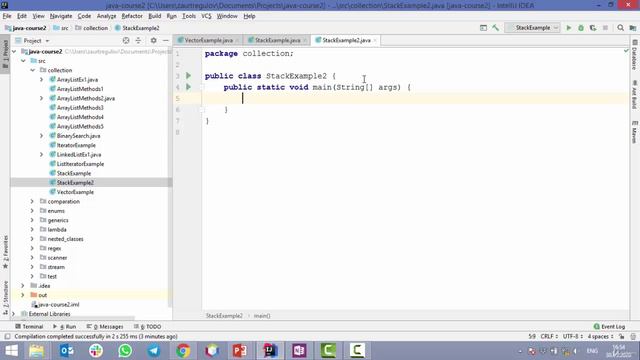This screenshot has width=640, height=360.
Task: Open the Refactor menu
Action: (x=132, y=16)
